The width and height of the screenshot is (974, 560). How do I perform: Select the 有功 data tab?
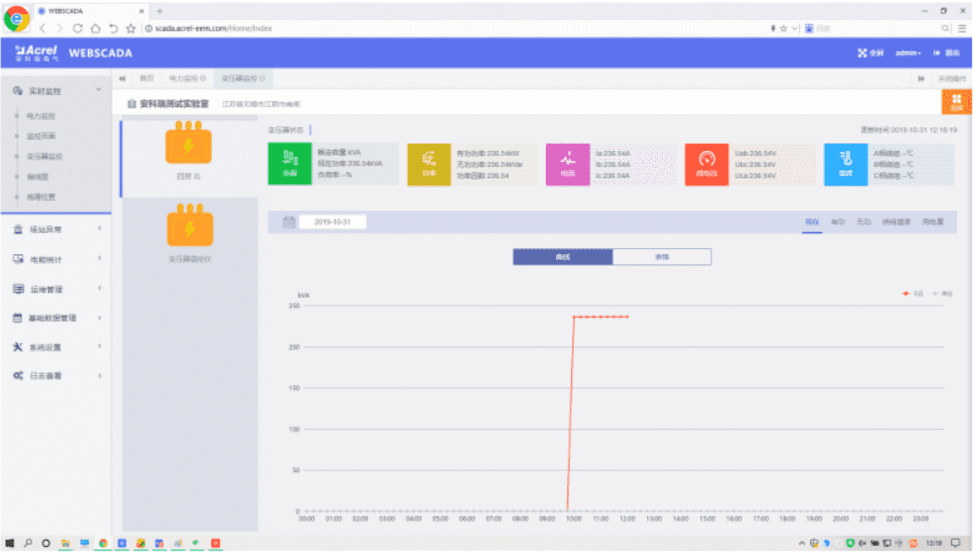coord(838,222)
